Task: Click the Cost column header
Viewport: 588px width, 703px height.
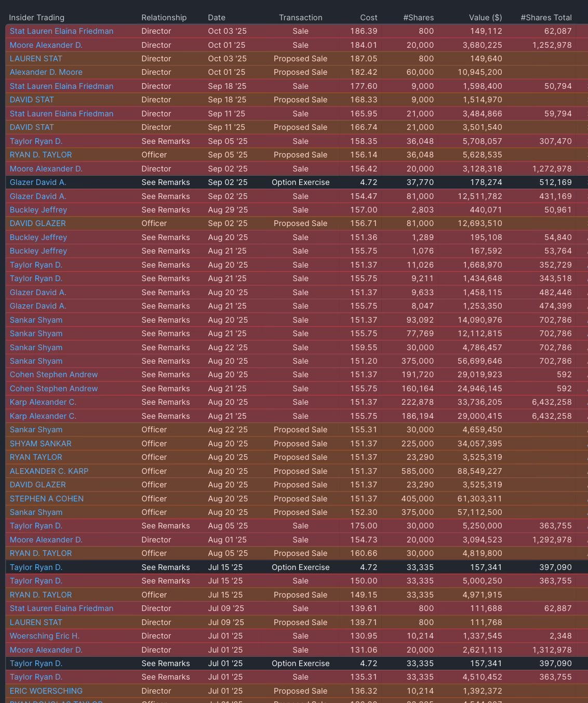Action: 369,18
